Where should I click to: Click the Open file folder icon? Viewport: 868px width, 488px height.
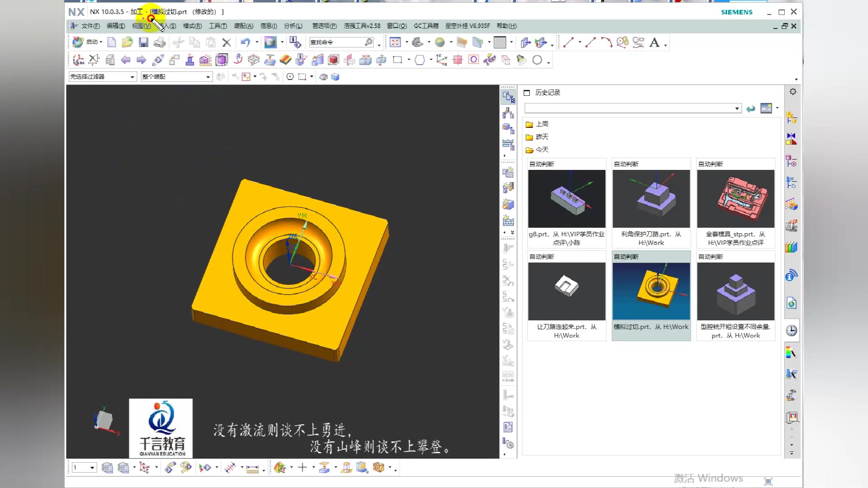pos(127,42)
